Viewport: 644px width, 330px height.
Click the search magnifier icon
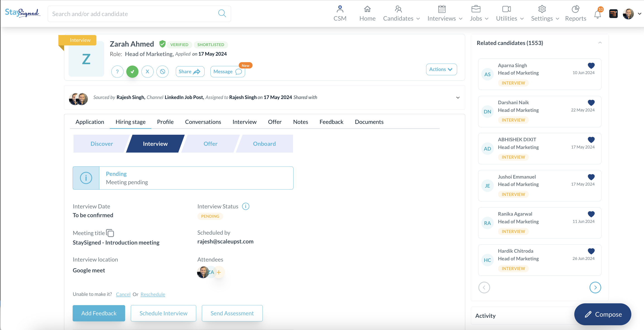tap(222, 14)
